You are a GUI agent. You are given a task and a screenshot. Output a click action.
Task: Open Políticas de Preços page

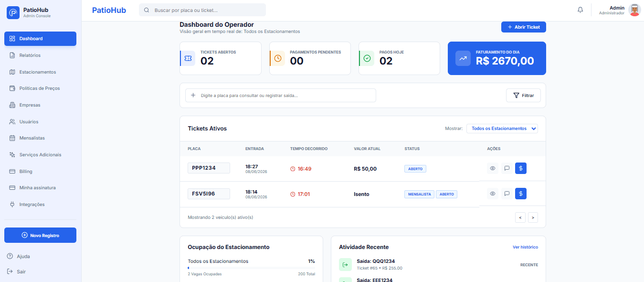tap(40, 88)
